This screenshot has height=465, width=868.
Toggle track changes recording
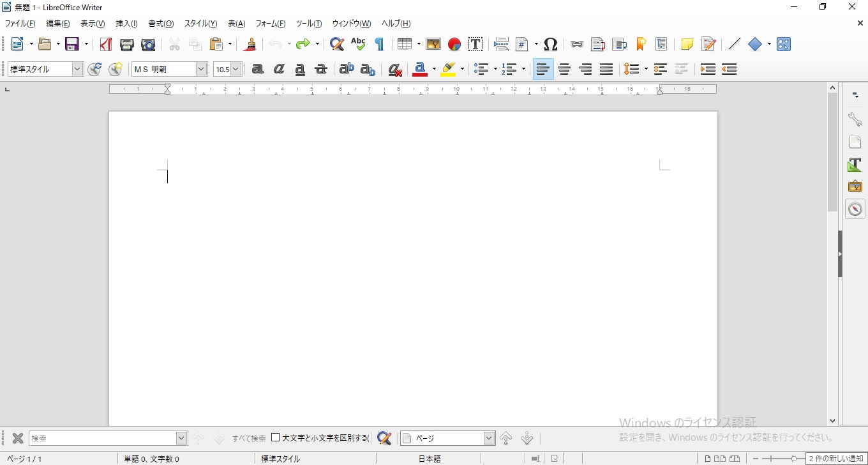pos(708,44)
